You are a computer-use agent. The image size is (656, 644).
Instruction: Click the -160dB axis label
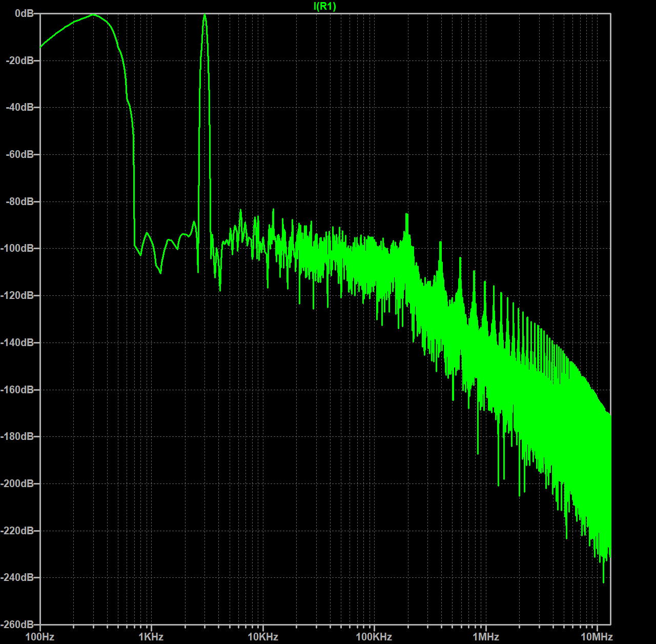click(17, 390)
